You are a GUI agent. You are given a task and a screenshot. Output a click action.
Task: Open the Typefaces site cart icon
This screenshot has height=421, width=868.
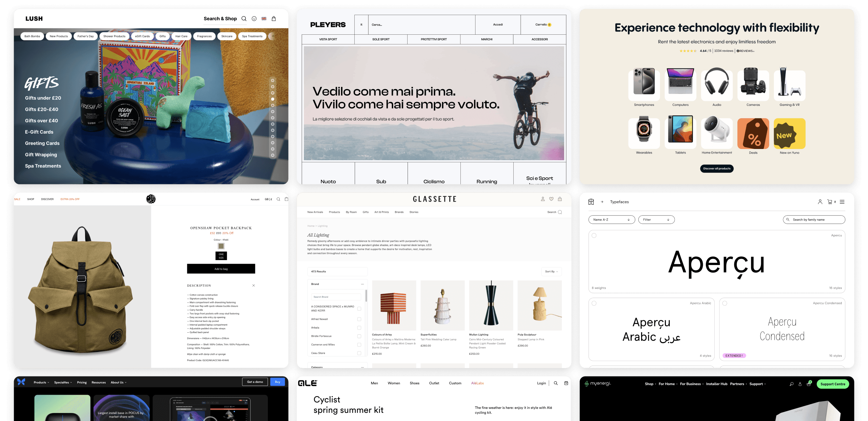coord(829,202)
